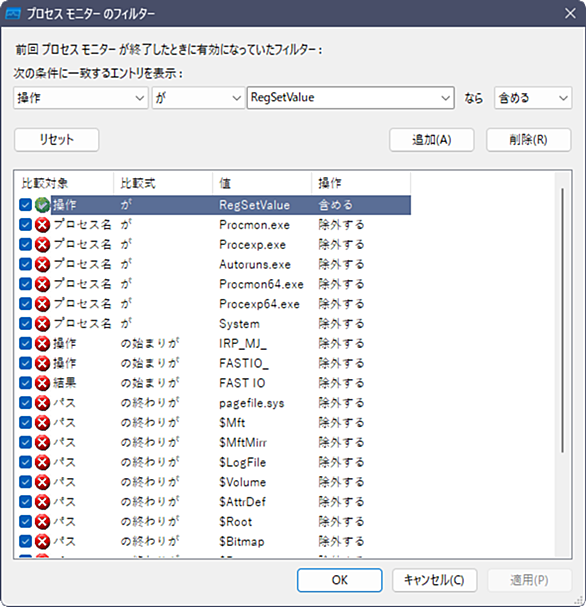The height and width of the screenshot is (607, 586).
Task: Click the Process Monitor icon in title bar
Action: click(13, 14)
